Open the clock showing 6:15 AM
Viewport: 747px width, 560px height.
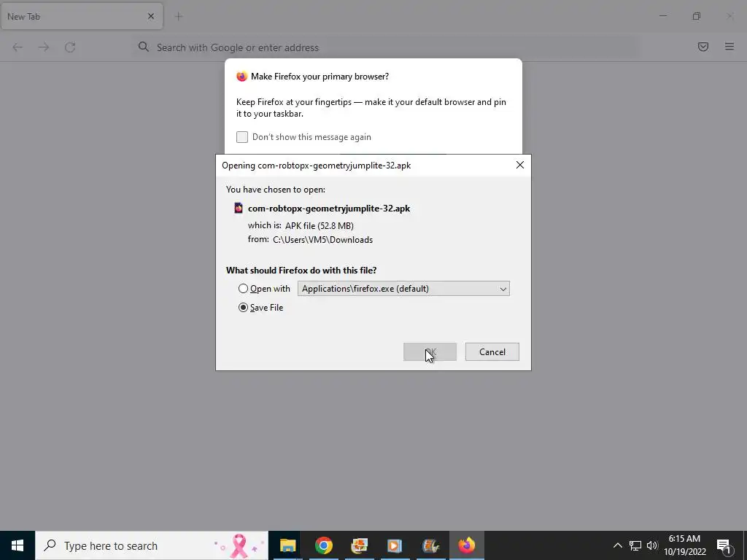(x=684, y=545)
